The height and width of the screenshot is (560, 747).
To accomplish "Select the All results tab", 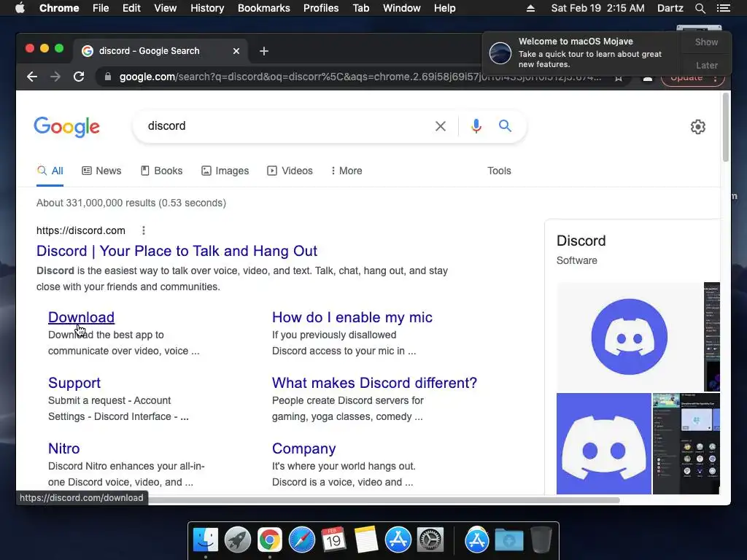I will pyautogui.click(x=50, y=171).
